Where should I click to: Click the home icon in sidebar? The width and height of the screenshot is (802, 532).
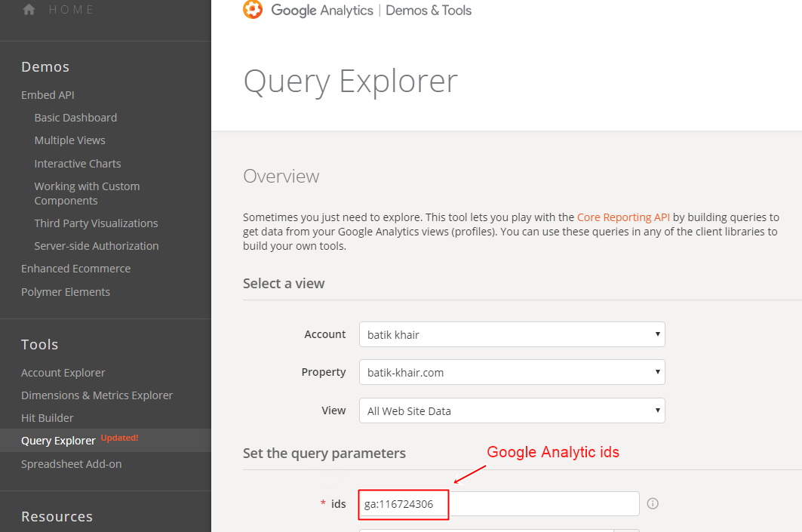29,9
